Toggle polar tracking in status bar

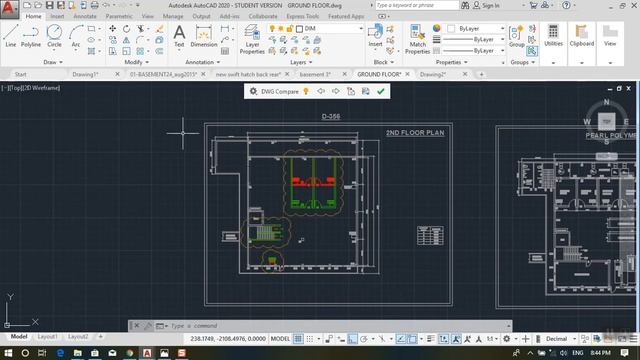click(364, 339)
